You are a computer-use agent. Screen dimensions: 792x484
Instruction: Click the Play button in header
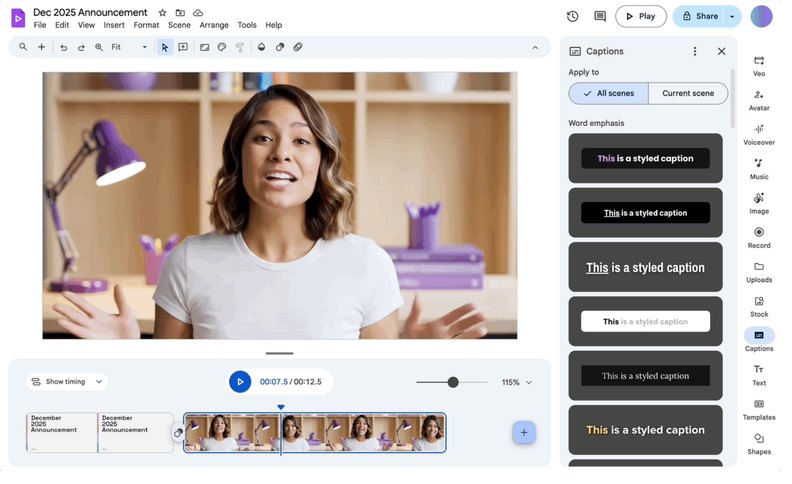640,16
